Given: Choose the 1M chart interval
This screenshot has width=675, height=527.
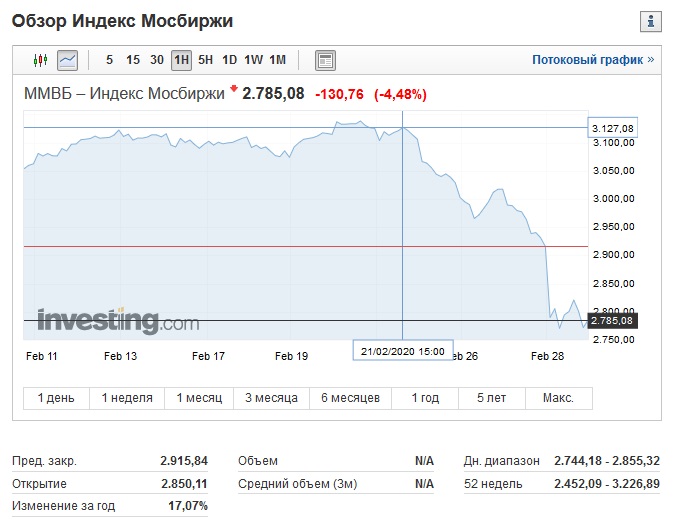Looking at the screenshot, I should click(x=278, y=60).
